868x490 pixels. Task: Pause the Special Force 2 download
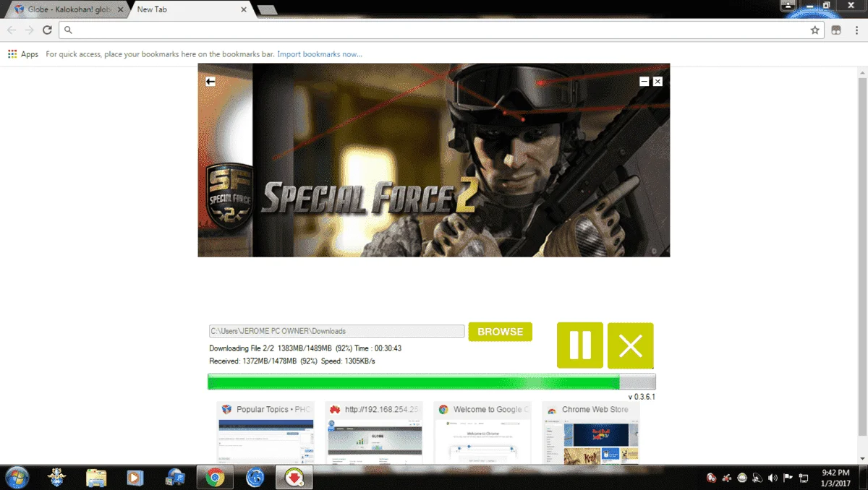[579, 345]
